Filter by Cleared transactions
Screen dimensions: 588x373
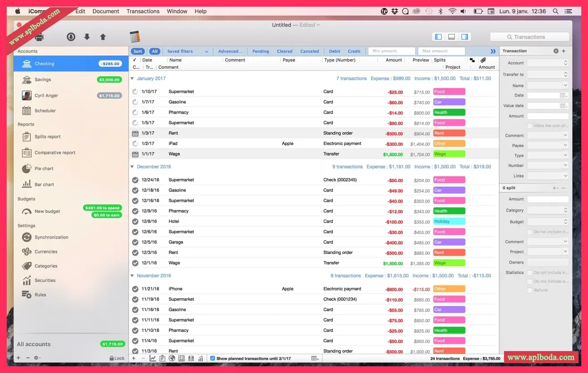coord(285,51)
